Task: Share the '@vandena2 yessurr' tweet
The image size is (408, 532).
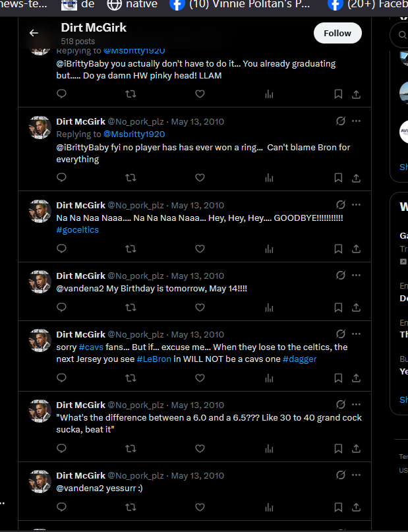Action: click(x=356, y=507)
